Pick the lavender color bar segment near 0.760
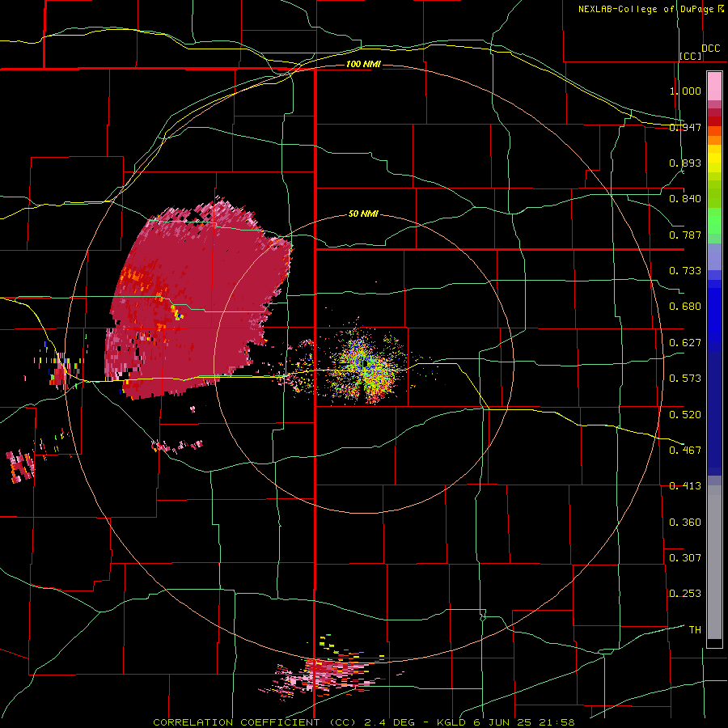The height and width of the screenshot is (728, 728). click(714, 256)
